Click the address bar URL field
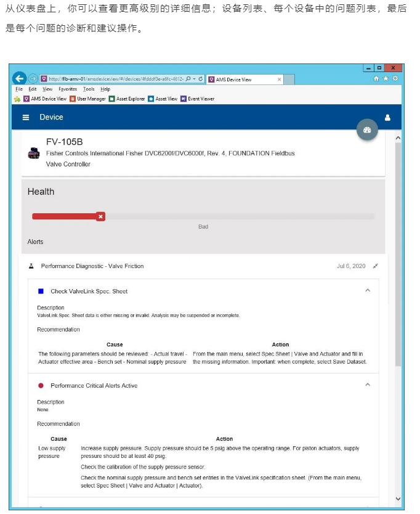 [x=116, y=79]
